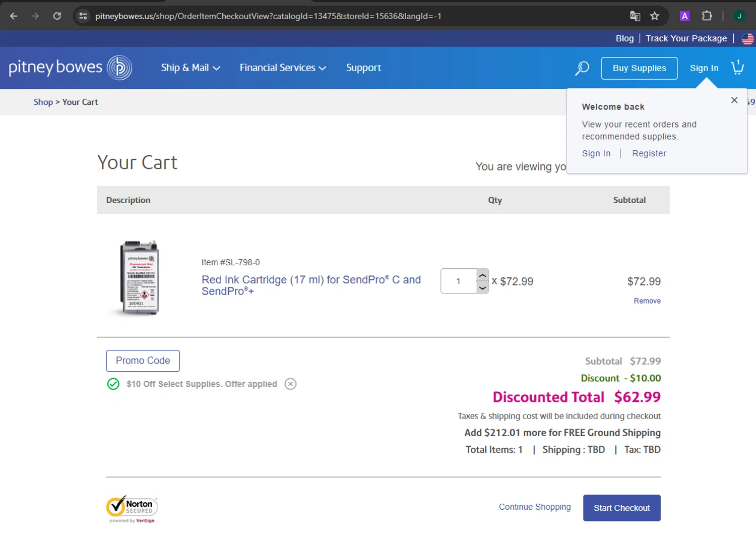Click the green offer applied checkmark
The height and width of the screenshot is (533, 756).
[113, 384]
